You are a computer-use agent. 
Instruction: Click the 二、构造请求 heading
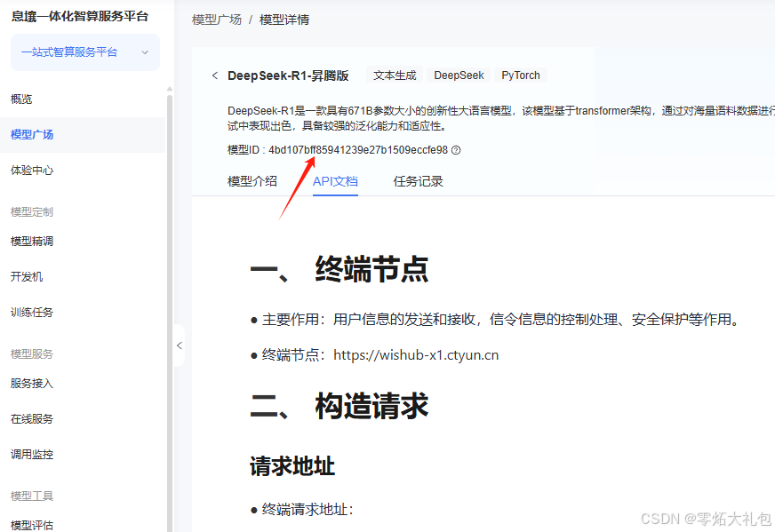340,406
